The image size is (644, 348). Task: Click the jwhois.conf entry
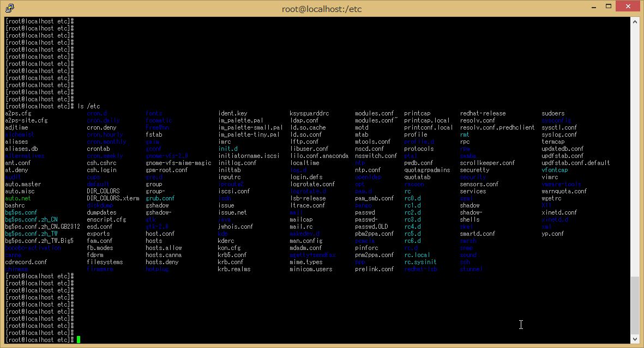pyautogui.click(x=236, y=227)
